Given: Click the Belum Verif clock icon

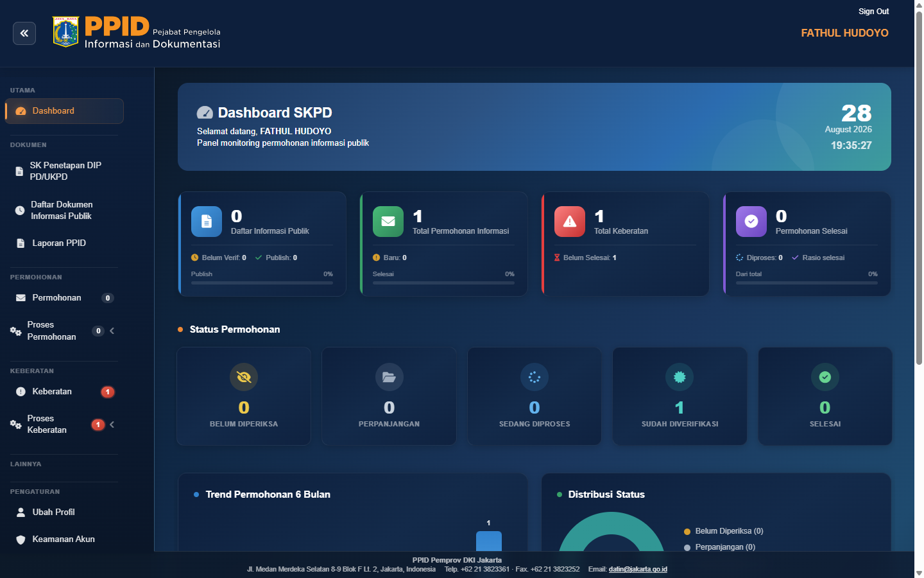Looking at the screenshot, I should [194, 258].
